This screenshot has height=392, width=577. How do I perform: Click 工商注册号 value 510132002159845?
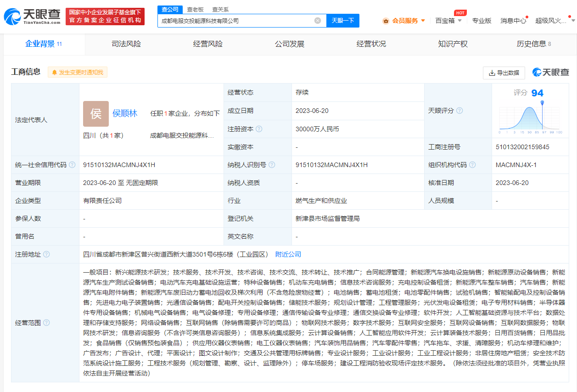[x=522, y=147]
